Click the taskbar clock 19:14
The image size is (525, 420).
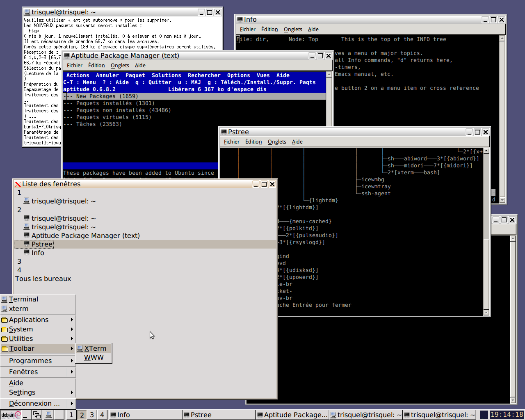click(507, 415)
